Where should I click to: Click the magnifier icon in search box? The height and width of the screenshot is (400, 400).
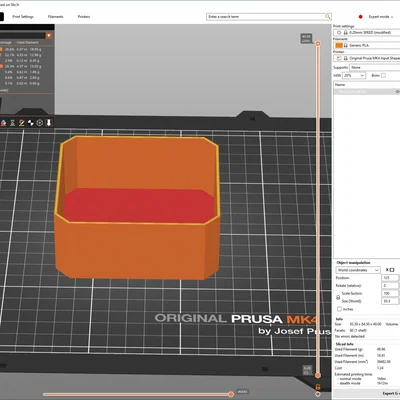tap(328, 16)
